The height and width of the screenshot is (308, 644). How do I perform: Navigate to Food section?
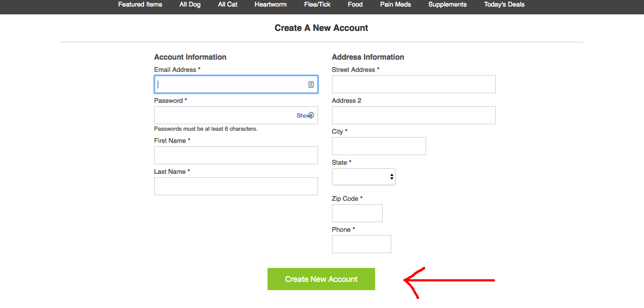coord(355,5)
